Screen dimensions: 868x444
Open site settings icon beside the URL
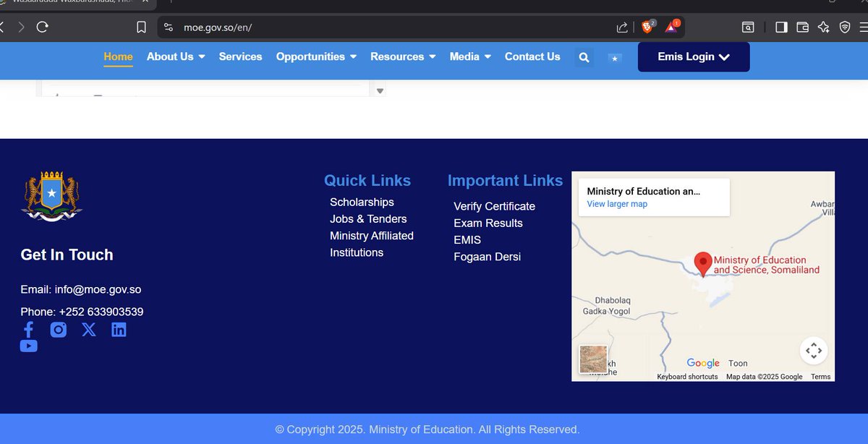tap(169, 27)
